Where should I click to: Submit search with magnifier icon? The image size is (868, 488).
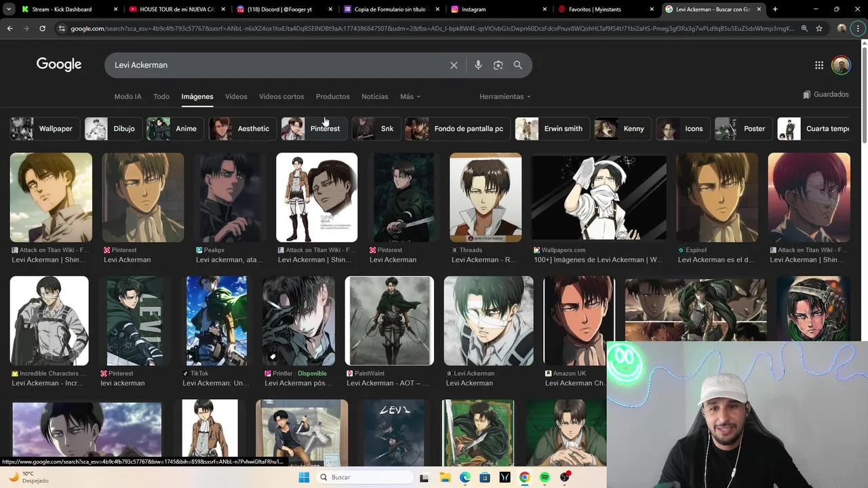pyautogui.click(x=518, y=65)
